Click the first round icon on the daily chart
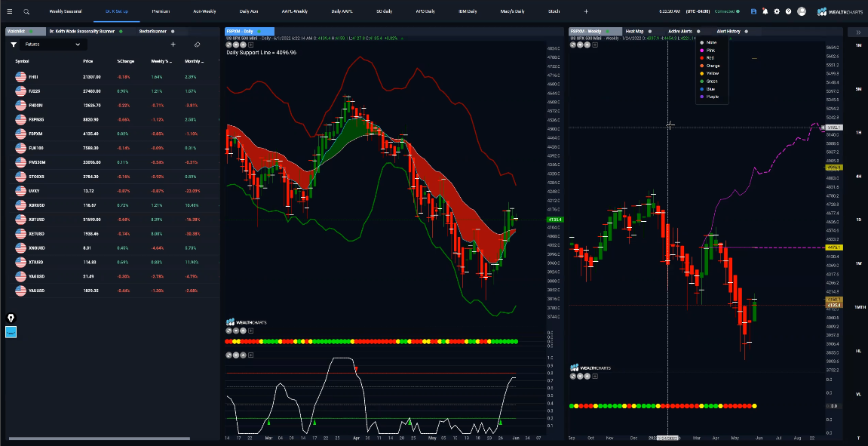The width and height of the screenshot is (868, 446). (229, 45)
